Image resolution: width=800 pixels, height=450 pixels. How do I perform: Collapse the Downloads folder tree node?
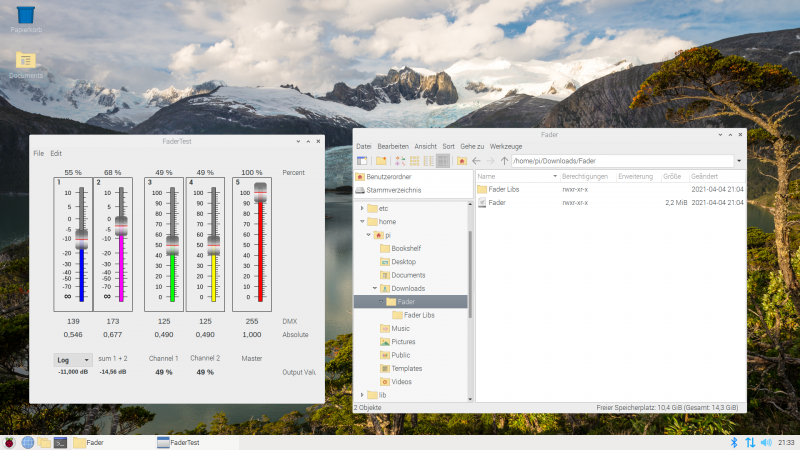[375, 288]
